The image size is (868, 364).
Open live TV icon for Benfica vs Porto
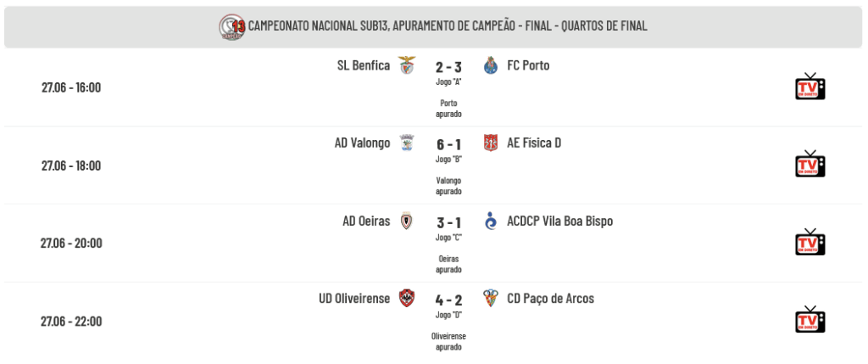pos(810,87)
